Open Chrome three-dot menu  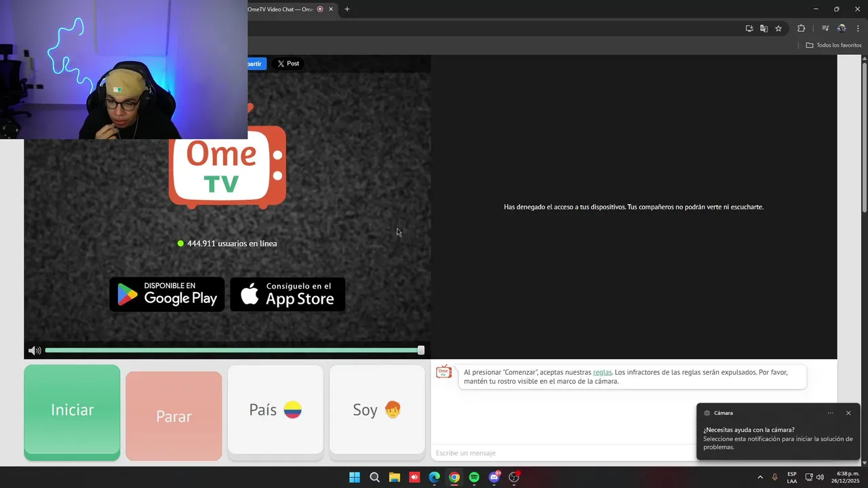pos(858,28)
